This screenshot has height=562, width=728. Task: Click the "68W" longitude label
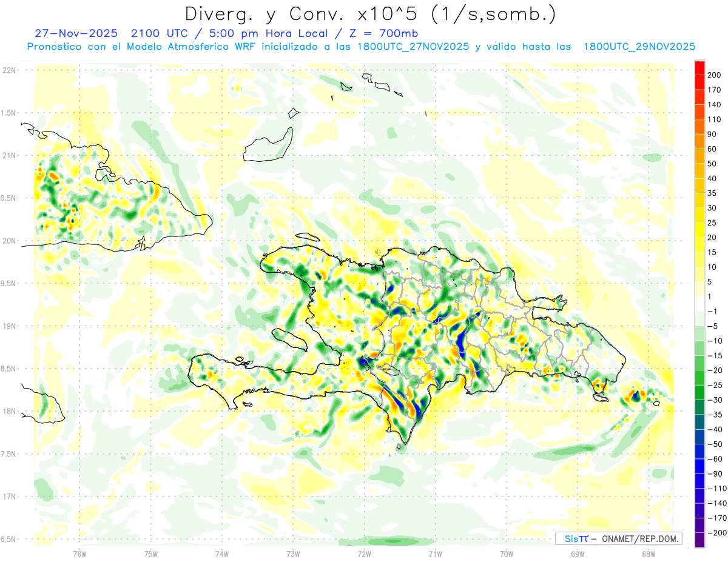point(649,554)
